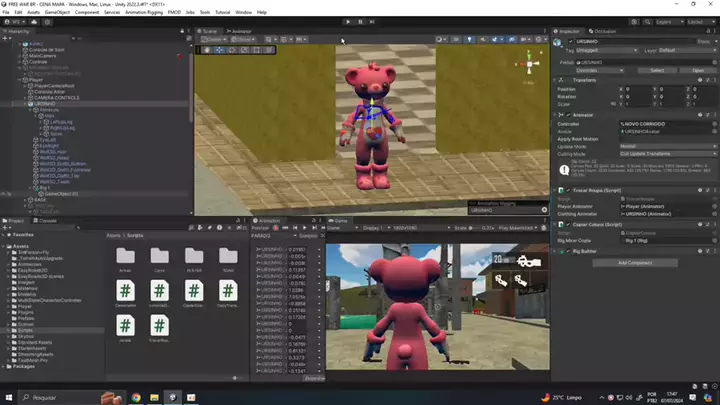Click the Chrome icon in the taskbar

click(x=136, y=397)
